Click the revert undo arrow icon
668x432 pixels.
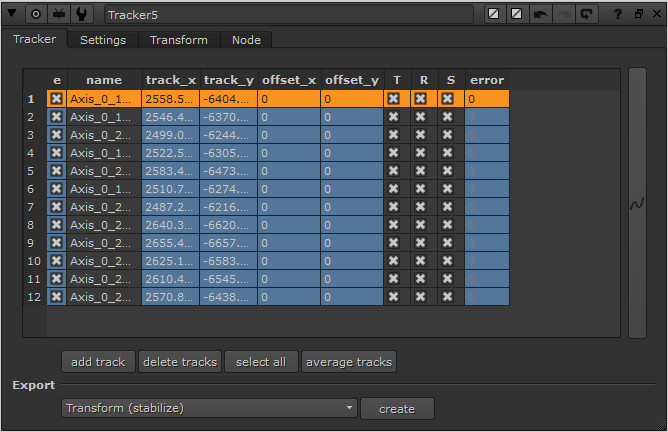point(540,15)
